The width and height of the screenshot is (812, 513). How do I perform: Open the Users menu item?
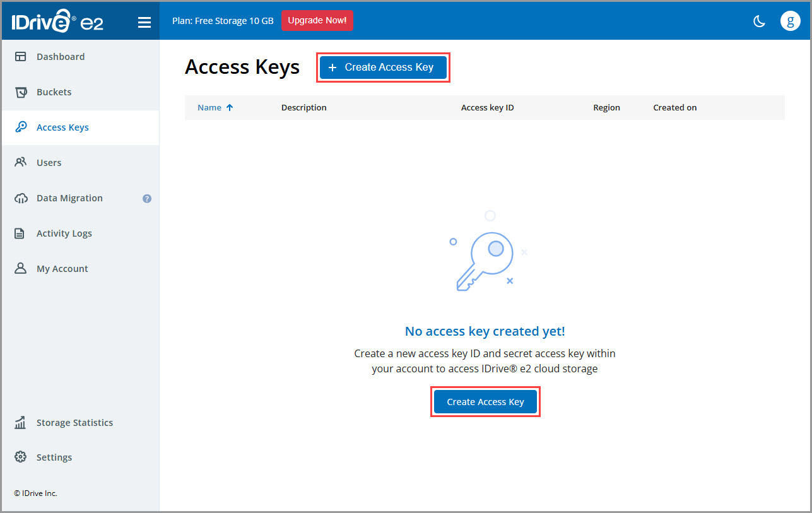point(80,163)
